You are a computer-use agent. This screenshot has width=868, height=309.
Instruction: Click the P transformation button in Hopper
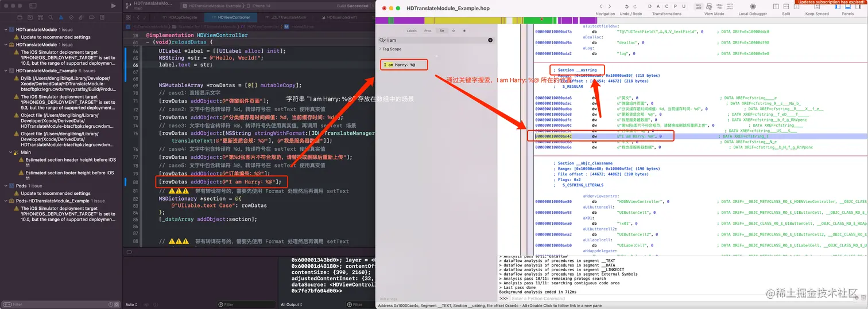coord(675,6)
